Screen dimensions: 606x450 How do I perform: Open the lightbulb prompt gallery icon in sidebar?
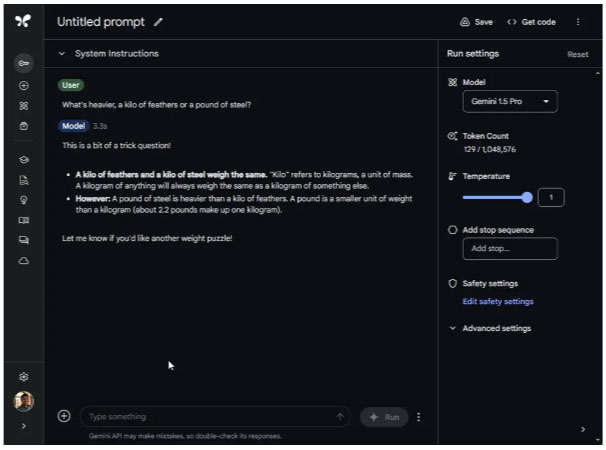[x=24, y=199]
